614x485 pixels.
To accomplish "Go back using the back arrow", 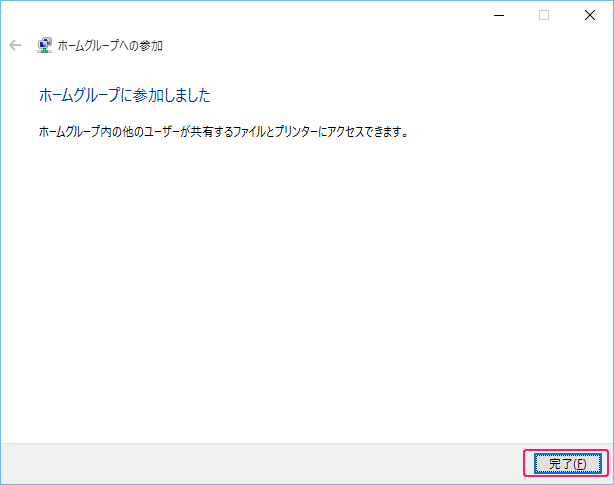I will tap(15, 45).
